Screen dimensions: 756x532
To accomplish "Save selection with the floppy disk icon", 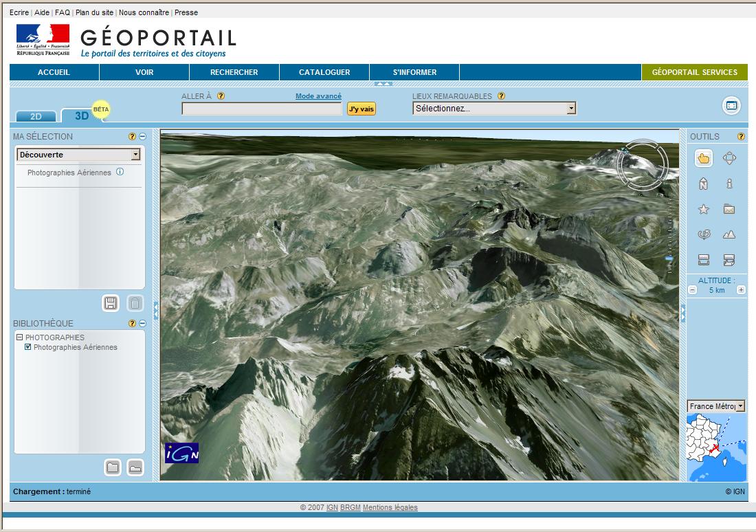I will point(111,303).
